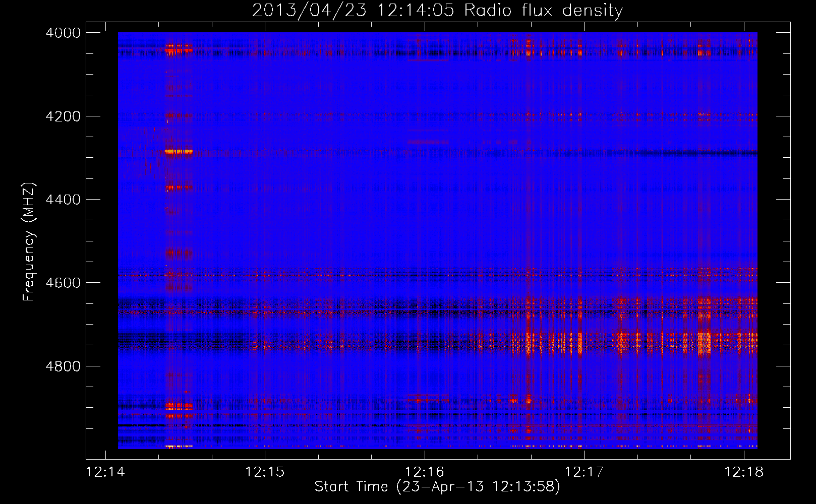816x504 pixels.
Task: Click the 12:17 time tick label
Action: (x=584, y=472)
